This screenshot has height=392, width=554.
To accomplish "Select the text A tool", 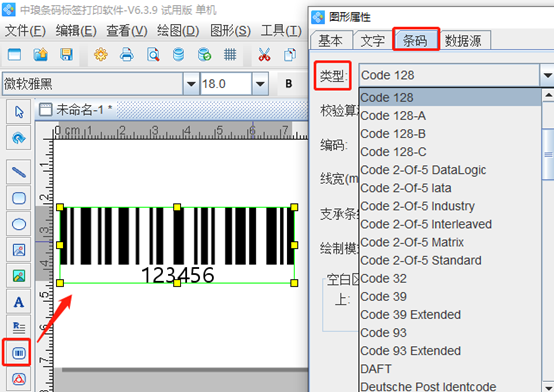I will pos(19,302).
